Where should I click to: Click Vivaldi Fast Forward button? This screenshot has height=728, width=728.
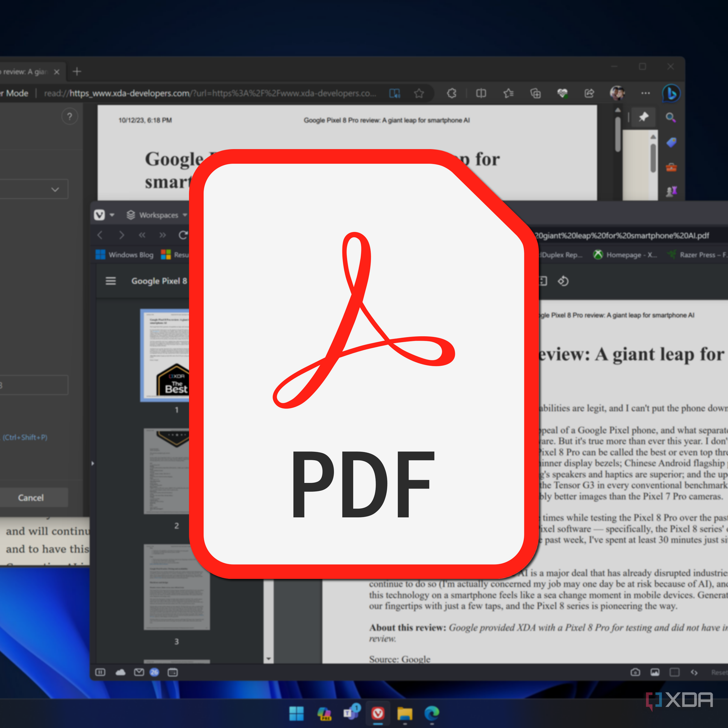163,235
